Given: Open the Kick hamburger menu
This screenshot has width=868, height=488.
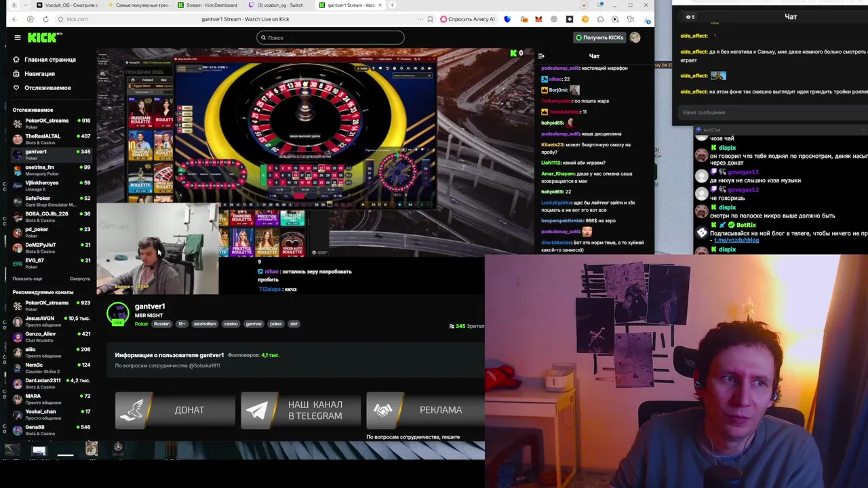Looking at the screenshot, I should (18, 37).
